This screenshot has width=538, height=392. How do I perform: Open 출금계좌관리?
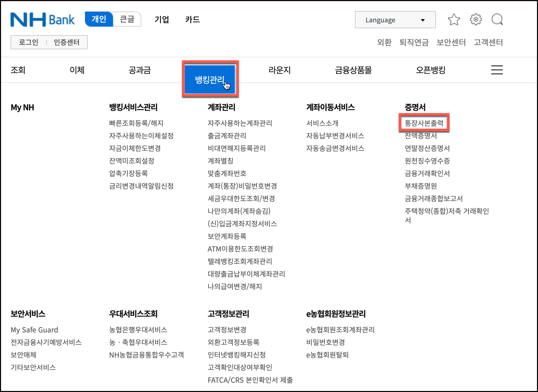(227, 136)
